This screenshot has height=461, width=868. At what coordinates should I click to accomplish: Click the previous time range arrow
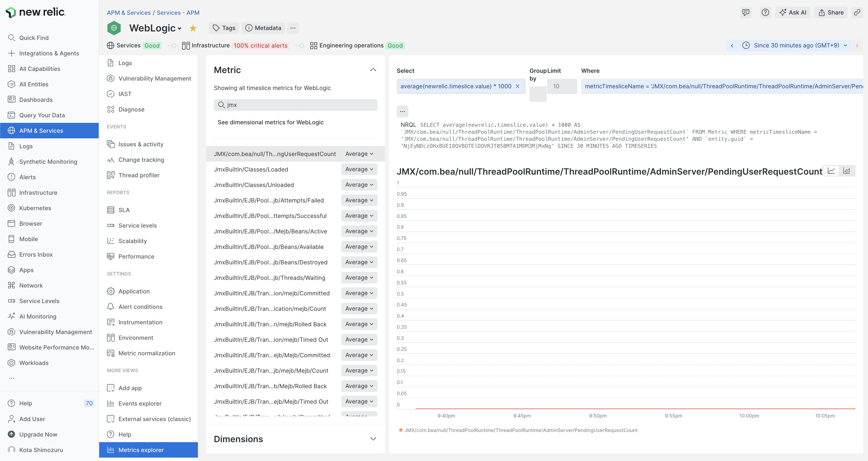[732, 45]
